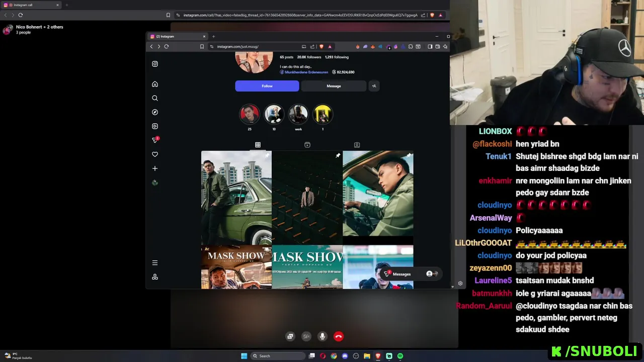End the call with the red hang-up button
The width and height of the screenshot is (644, 362).
point(339,336)
